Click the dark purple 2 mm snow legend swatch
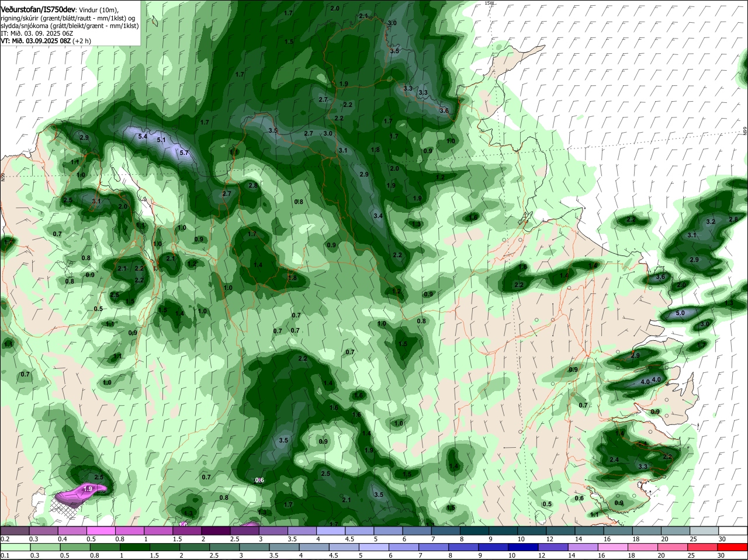 pyautogui.click(x=216, y=531)
